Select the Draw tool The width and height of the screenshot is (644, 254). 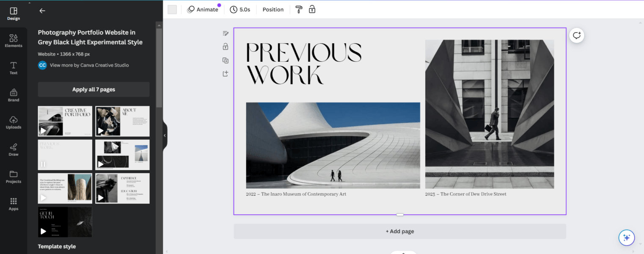13,149
